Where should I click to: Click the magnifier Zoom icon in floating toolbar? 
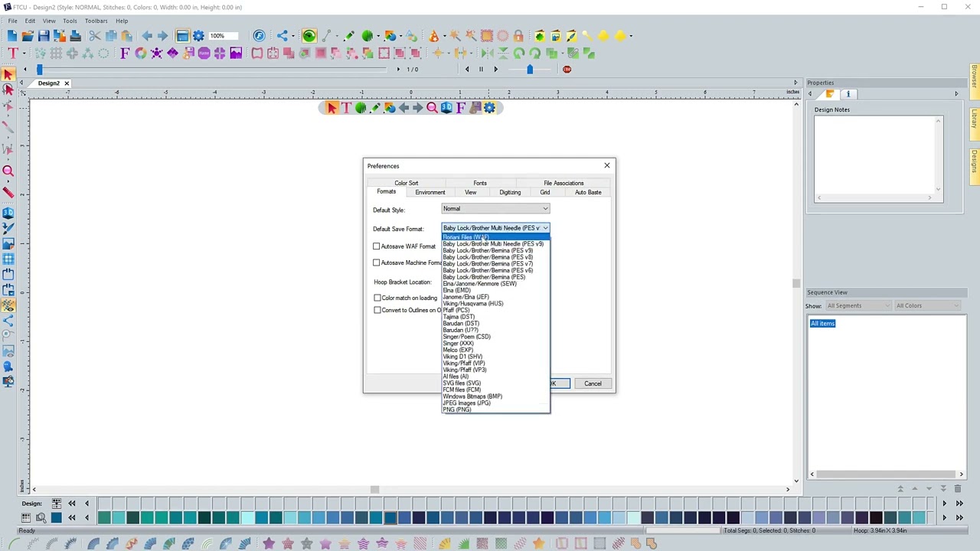coord(432,108)
